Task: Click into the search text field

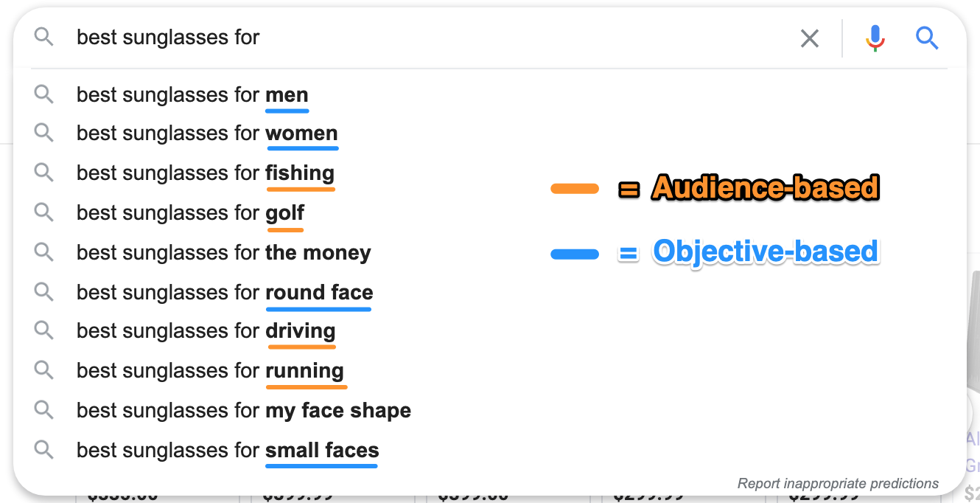Action: pyautogui.click(x=427, y=38)
